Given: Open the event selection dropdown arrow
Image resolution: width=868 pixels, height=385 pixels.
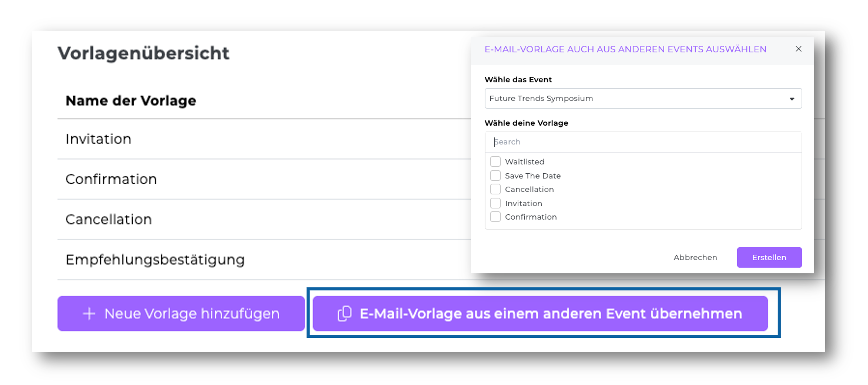Looking at the screenshot, I should (792, 99).
